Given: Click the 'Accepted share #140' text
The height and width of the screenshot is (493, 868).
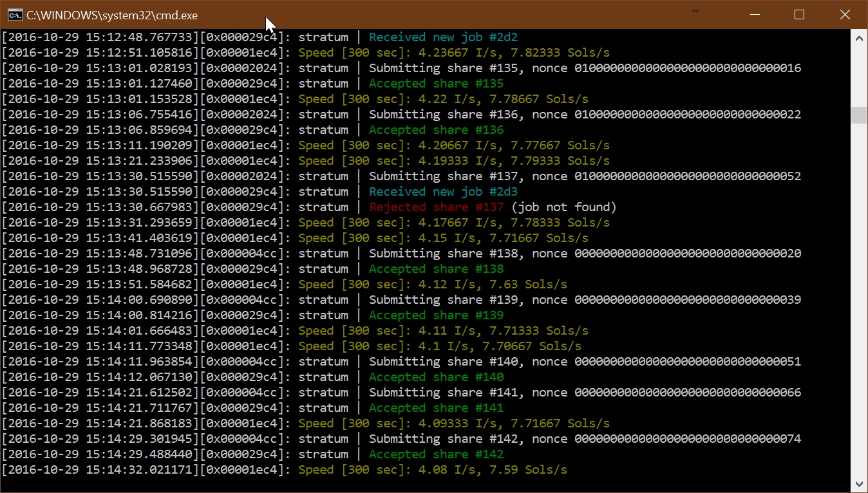Looking at the screenshot, I should click(x=436, y=377).
